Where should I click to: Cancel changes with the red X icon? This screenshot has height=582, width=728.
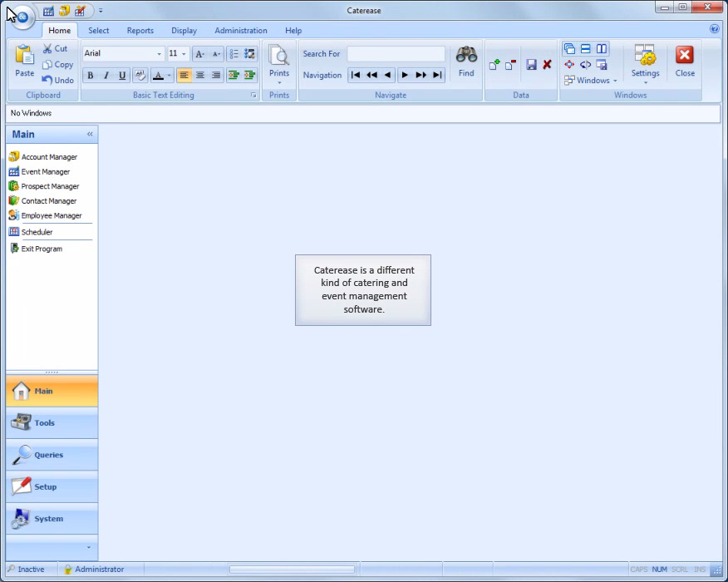click(548, 65)
